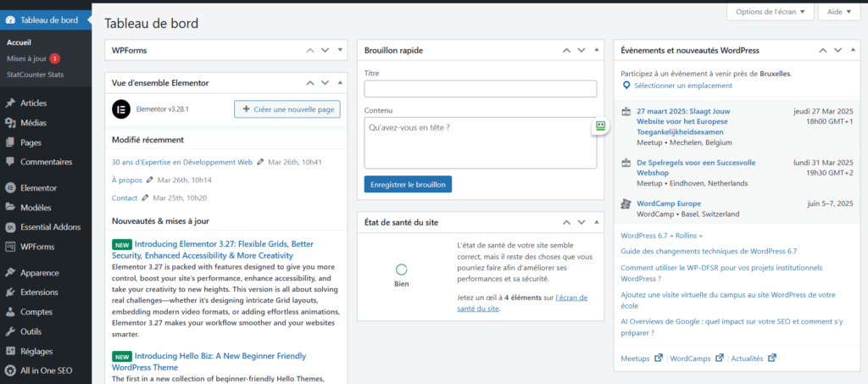Click Enregistrer le brouillon button
868x384 pixels.
coord(408,184)
